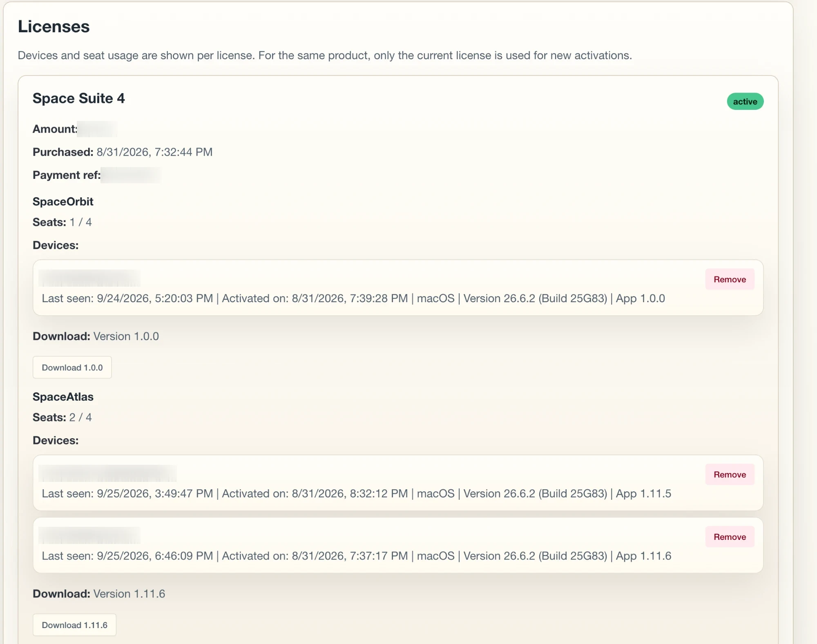Click the Last seen 9/25/2026, 6:46:09 PM line

click(357, 556)
